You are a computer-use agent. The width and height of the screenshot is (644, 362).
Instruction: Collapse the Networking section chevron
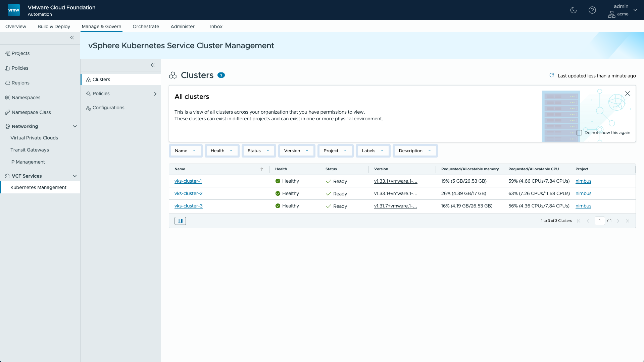(75, 126)
